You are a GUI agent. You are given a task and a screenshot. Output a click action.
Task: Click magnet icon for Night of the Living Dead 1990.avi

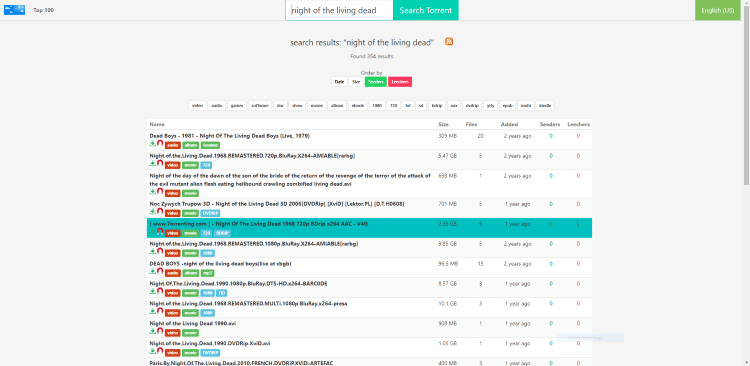click(x=160, y=331)
